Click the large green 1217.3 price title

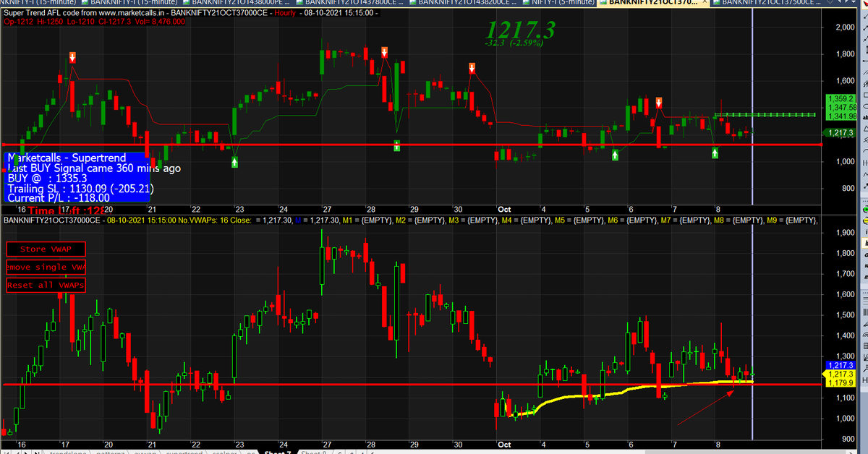pyautogui.click(x=520, y=30)
